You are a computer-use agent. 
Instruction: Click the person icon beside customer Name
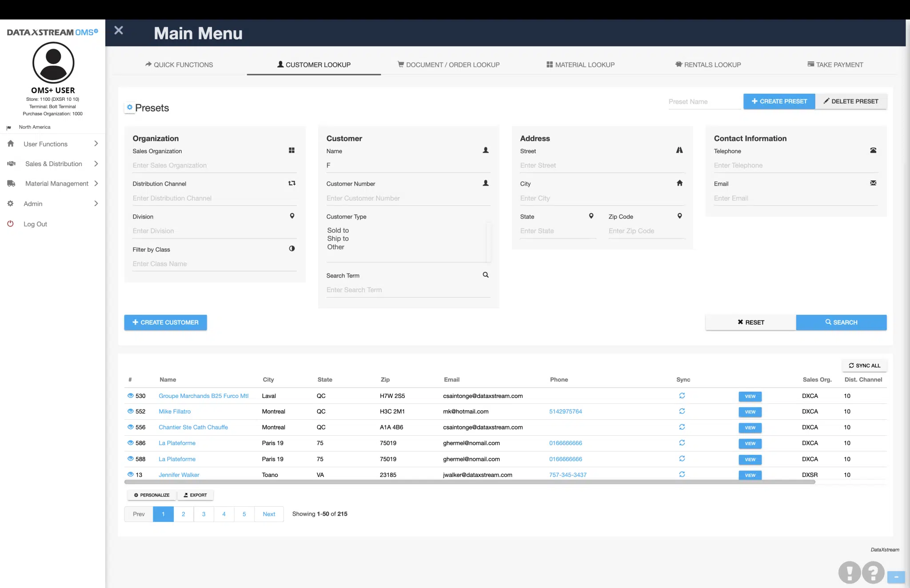click(x=486, y=151)
